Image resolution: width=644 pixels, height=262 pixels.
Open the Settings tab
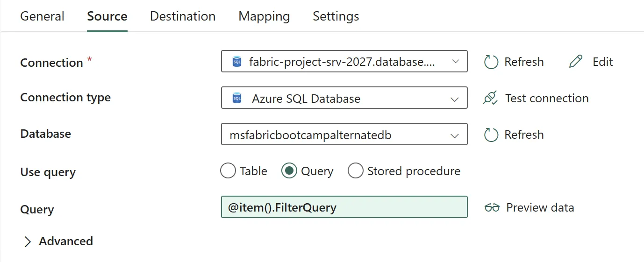[x=336, y=16]
